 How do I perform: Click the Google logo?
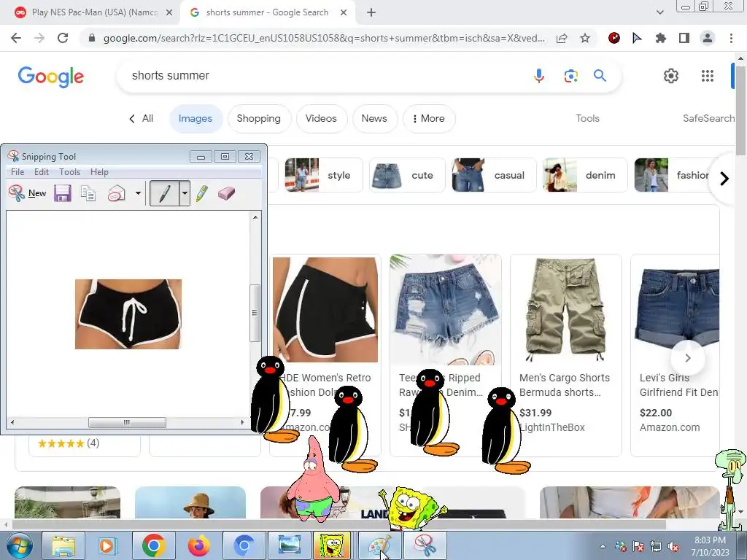[x=51, y=77]
